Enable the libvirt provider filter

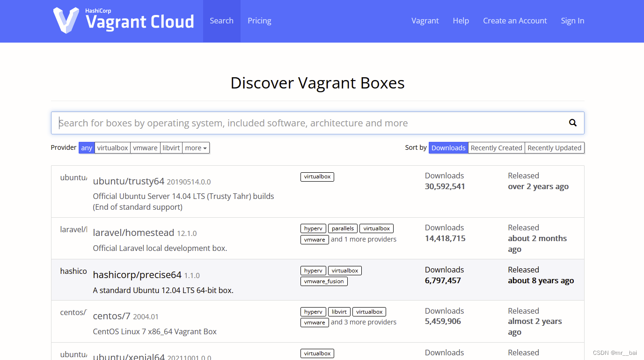(x=171, y=147)
